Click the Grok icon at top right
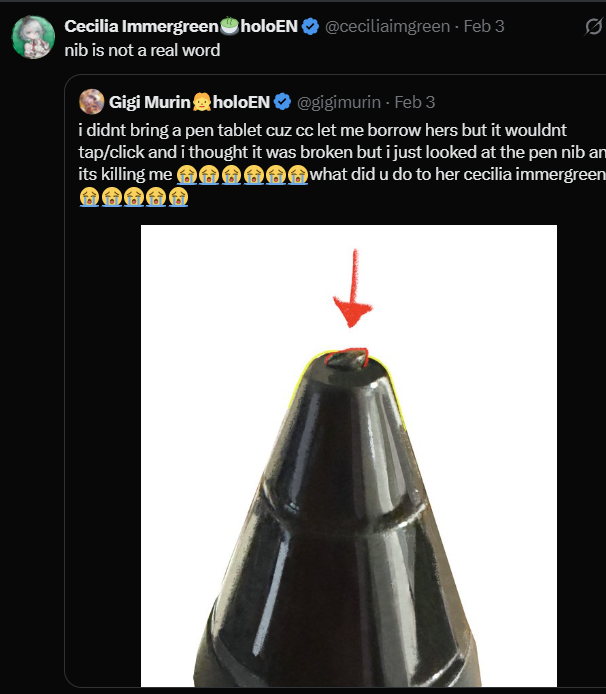The image size is (606, 694). (x=593, y=27)
